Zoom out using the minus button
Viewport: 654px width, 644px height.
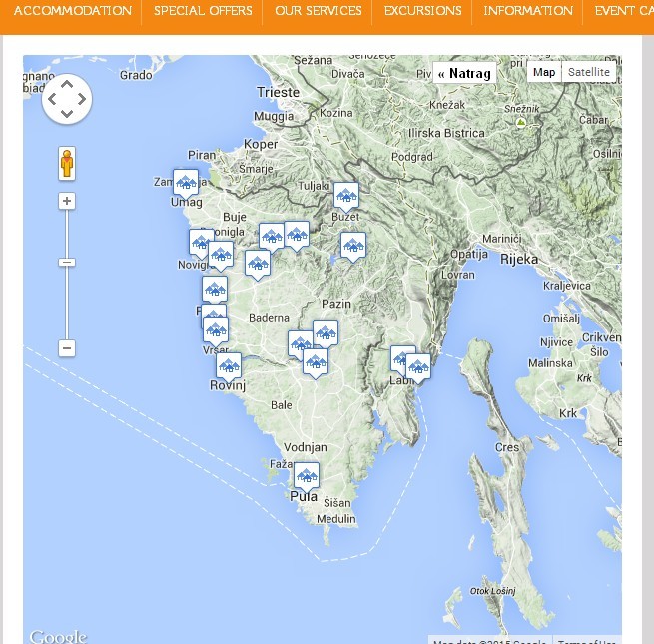pos(67,348)
